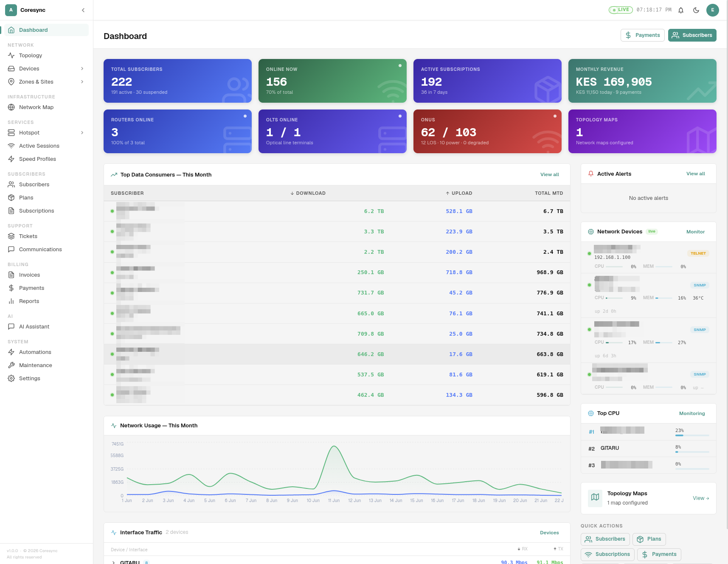Click the Automations lightning icon
Screen dimensions: 728x564
click(11, 352)
